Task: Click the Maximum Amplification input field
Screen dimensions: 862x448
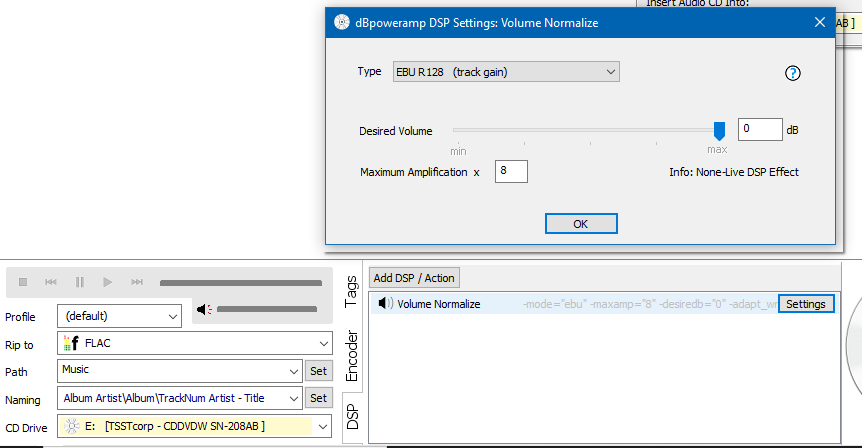Action: point(510,172)
